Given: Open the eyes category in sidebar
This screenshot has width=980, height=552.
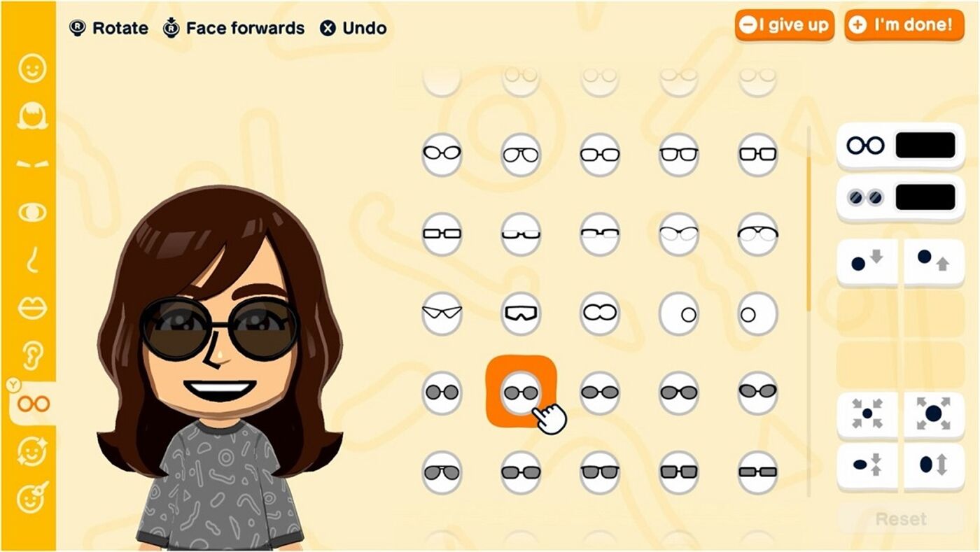Looking at the screenshot, I should pos(32,213).
